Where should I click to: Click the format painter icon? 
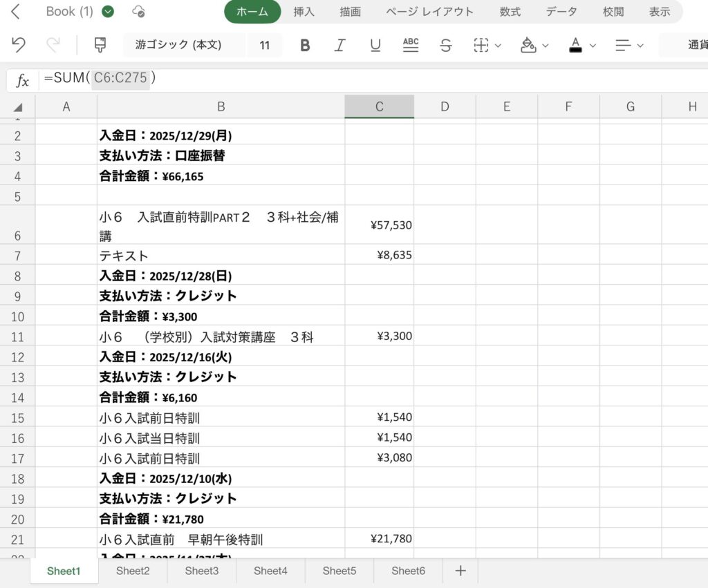(100, 45)
